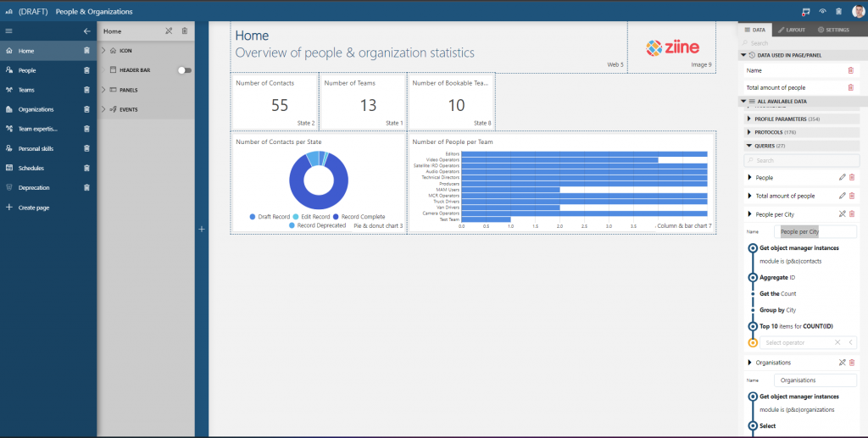Expand PROTOCOLS (176) group
Image resolution: width=868 pixels, height=438 pixels.
pyautogui.click(x=749, y=132)
